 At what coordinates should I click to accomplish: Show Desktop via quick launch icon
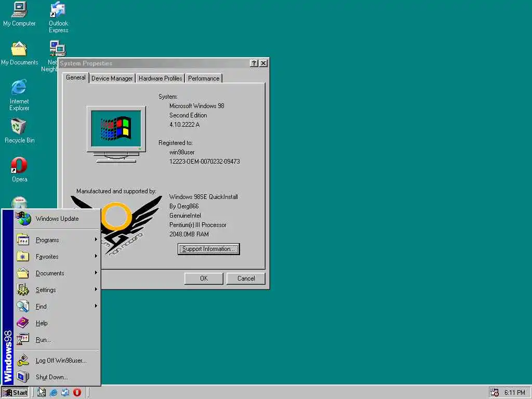[x=42, y=393]
